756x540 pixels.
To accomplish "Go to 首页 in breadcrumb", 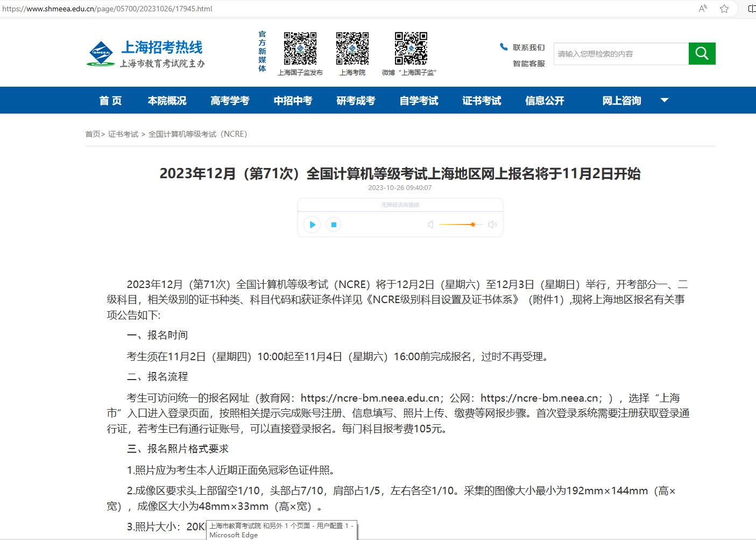I will (x=93, y=134).
